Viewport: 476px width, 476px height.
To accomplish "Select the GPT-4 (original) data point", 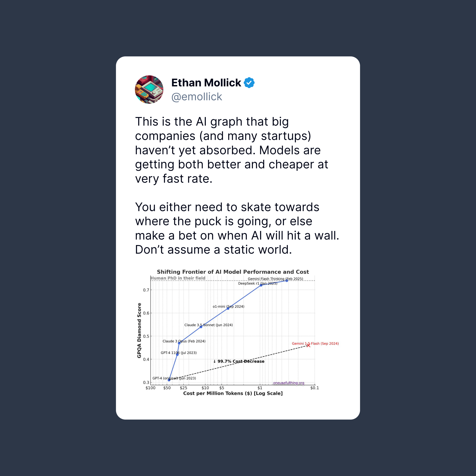I will coord(169,380).
